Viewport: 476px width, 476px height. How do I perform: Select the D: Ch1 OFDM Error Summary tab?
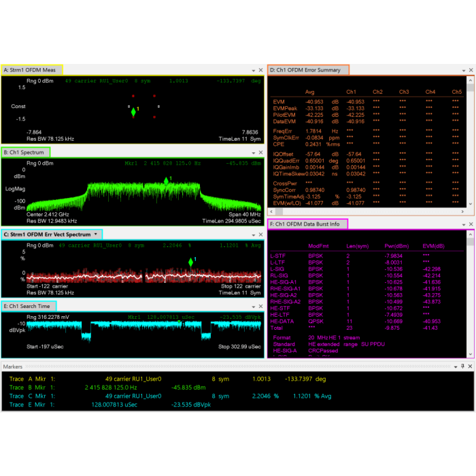point(308,70)
